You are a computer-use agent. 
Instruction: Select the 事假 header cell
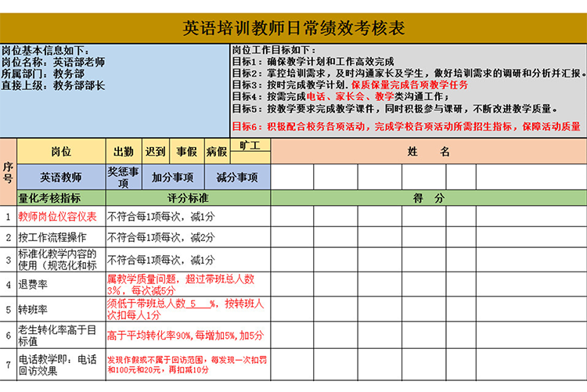point(186,152)
